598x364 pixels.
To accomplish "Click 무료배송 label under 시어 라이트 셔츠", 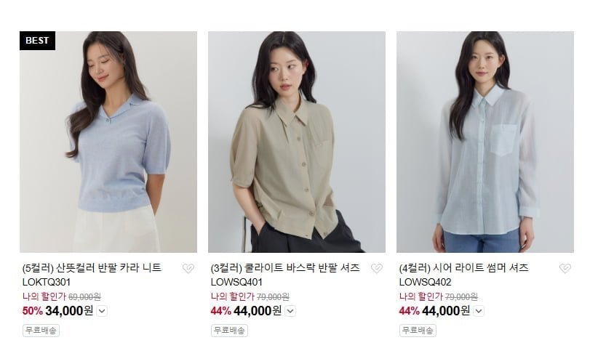I will 418,330.
